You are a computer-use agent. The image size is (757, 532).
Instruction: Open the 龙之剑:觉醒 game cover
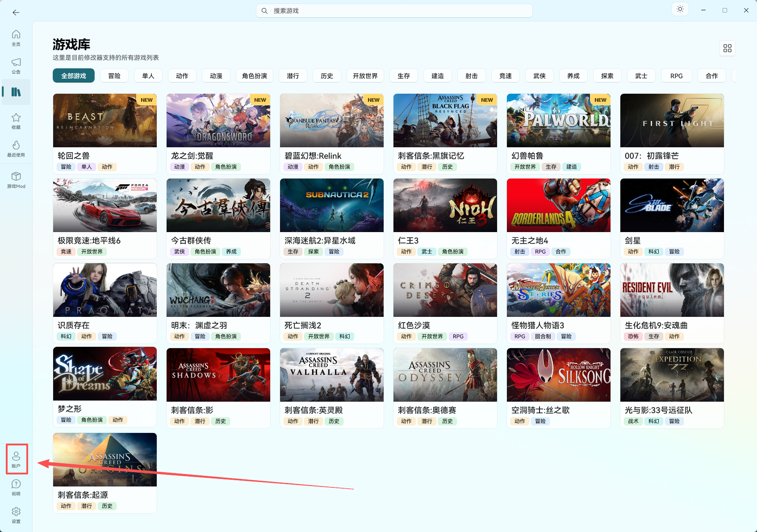(218, 121)
